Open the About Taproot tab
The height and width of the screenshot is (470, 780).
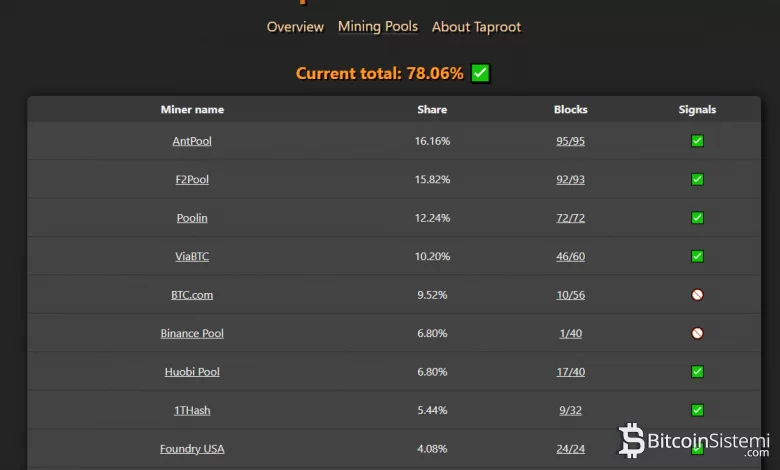476,27
